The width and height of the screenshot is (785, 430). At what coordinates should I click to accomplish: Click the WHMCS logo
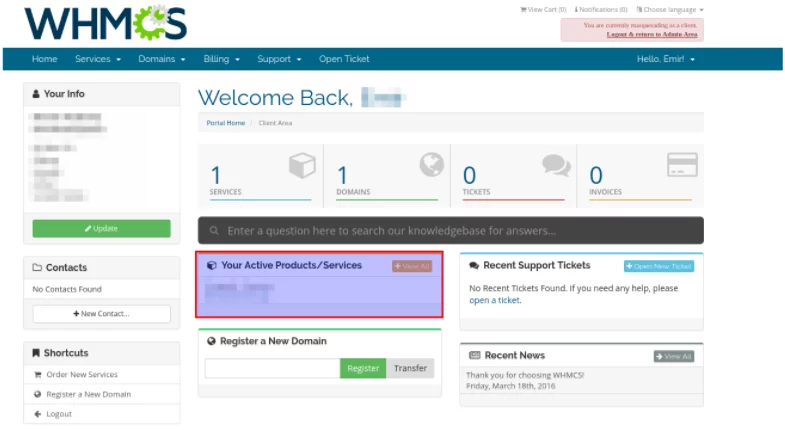[105, 22]
